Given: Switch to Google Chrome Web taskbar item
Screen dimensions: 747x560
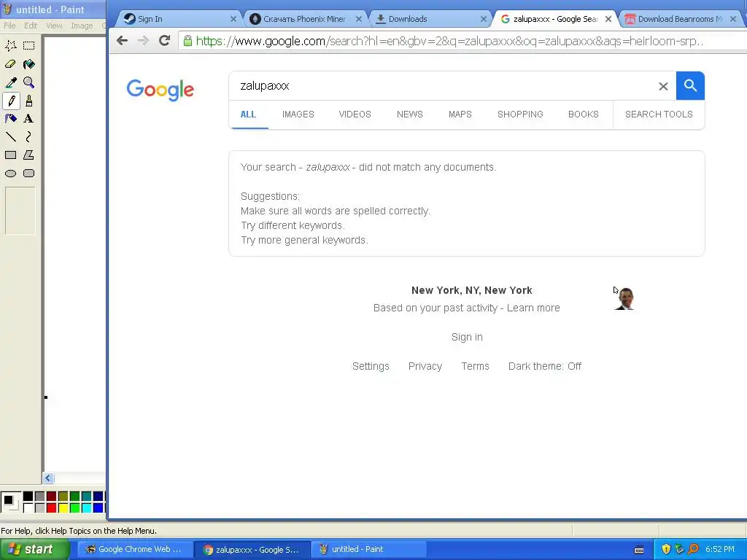Looking at the screenshot, I should pos(134,550).
